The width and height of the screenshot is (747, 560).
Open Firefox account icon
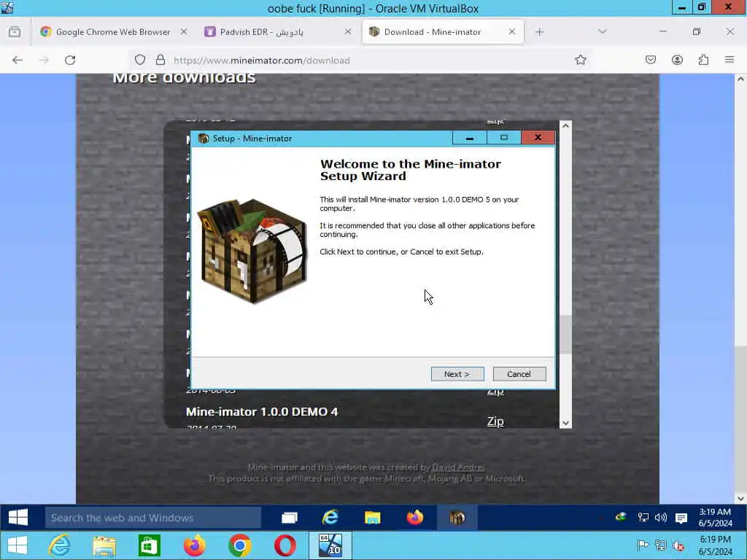point(677,60)
